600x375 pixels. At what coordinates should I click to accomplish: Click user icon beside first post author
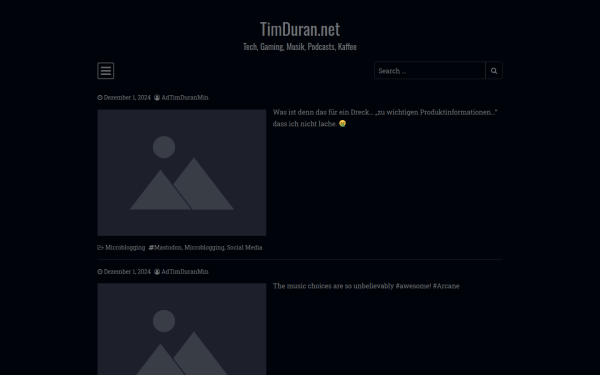click(157, 98)
